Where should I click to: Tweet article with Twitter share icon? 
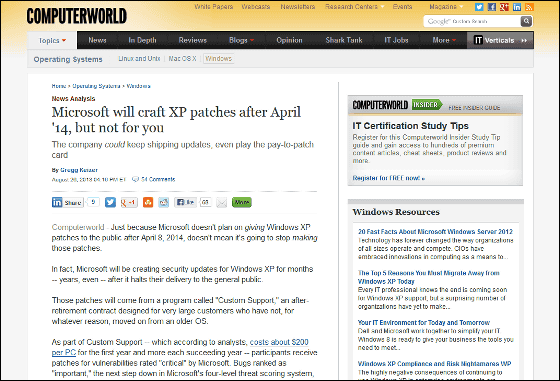click(x=110, y=202)
